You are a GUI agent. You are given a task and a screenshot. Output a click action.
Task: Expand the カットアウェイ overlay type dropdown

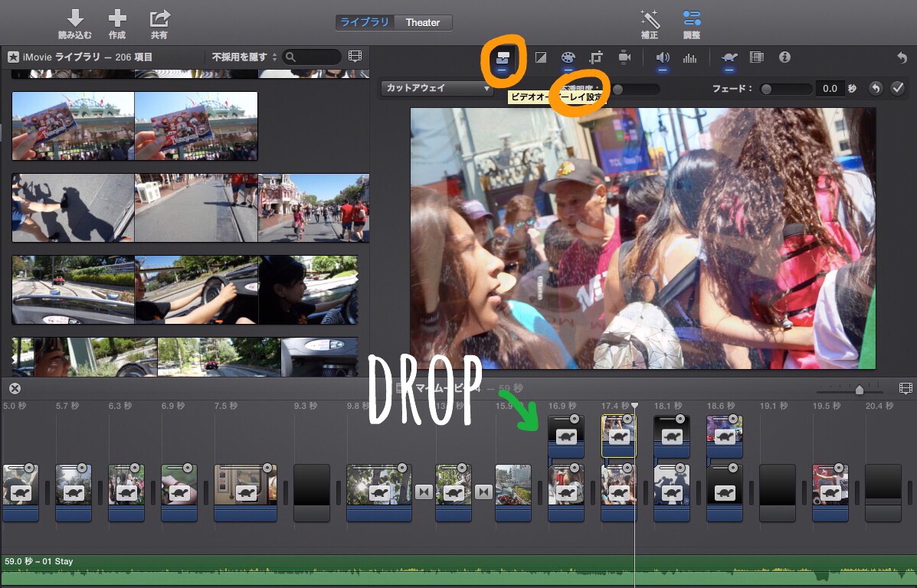(438, 89)
